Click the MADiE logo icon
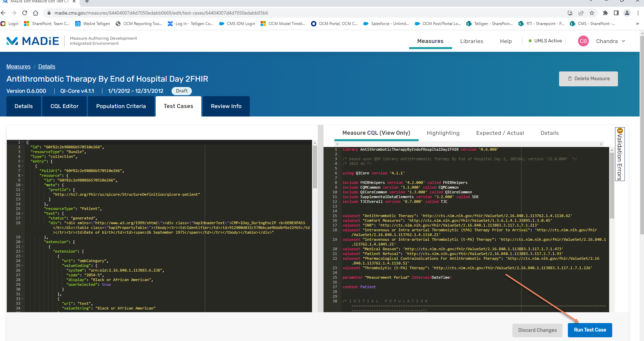 (x=12, y=41)
